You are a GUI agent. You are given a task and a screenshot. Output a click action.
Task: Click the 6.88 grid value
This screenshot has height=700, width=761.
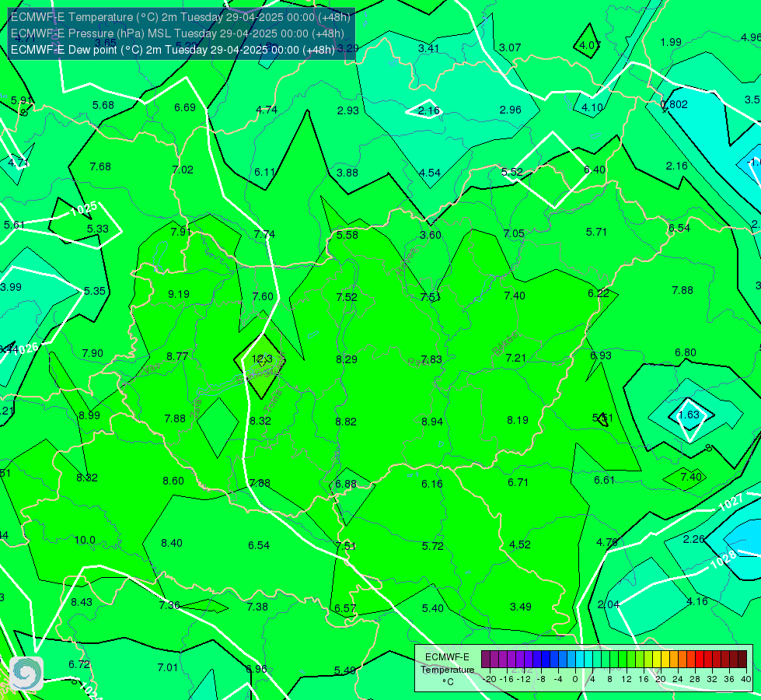[x=346, y=484]
